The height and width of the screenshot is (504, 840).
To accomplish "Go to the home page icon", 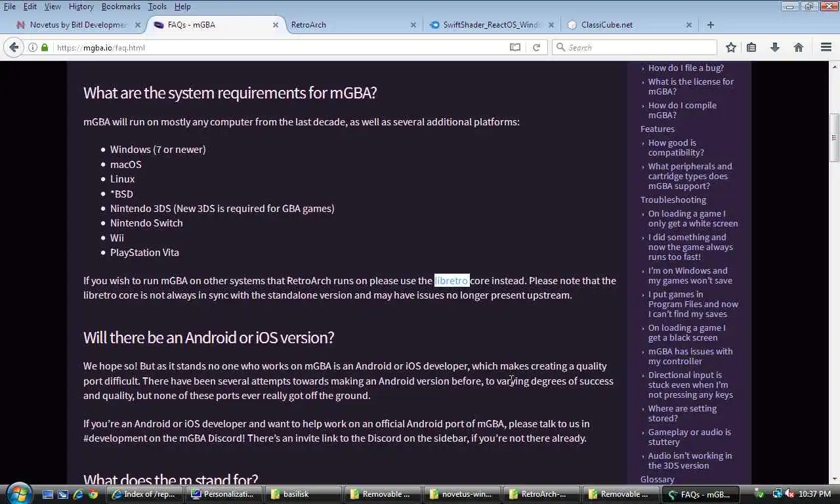I will coord(799,47).
